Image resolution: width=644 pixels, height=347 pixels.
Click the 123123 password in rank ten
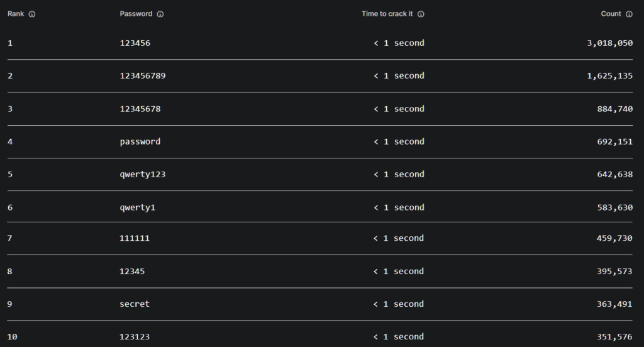(x=135, y=337)
